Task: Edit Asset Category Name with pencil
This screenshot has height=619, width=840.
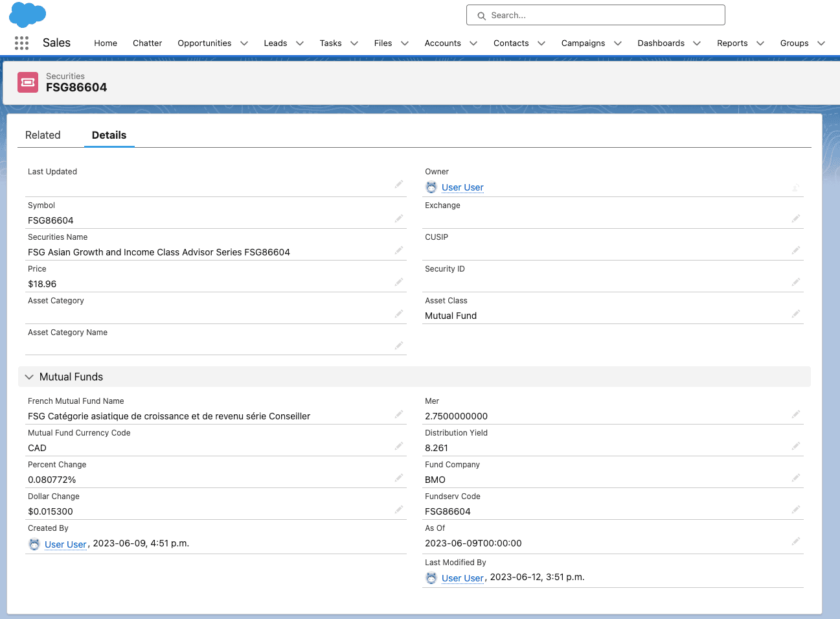Action: point(399,345)
